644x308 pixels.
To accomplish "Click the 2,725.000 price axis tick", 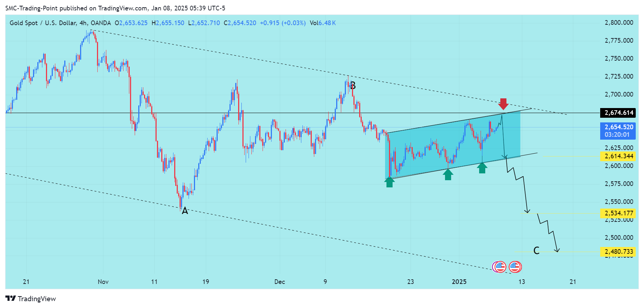I will pyautogui.click(x=619, y=76).
